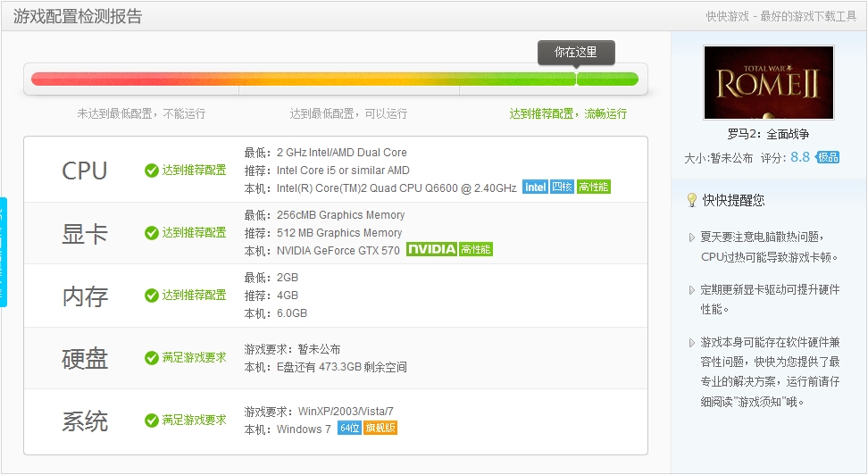Click the arrow bullet before 夏天要注意电脑散热问题
This screenshot has height=475, width=868.
click(x=691, y=237)
